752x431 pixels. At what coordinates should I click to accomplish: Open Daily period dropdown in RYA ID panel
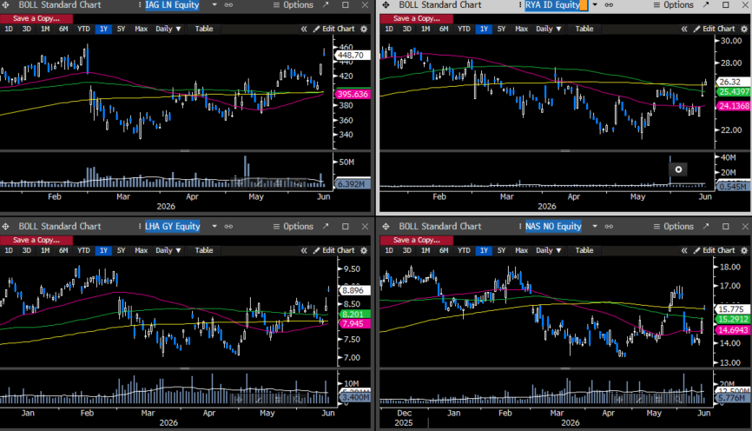click(x=548, y=29)
